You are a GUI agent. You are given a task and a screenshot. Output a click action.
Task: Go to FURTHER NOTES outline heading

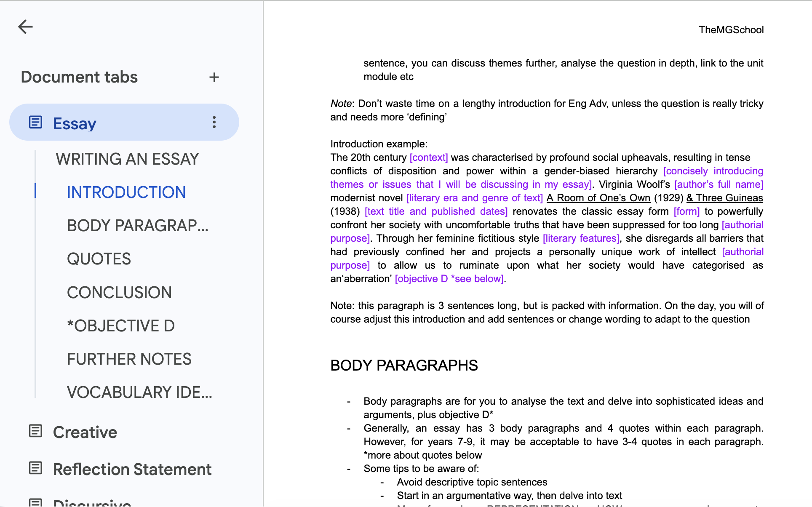pyautogui.click(x=129, y=359)
